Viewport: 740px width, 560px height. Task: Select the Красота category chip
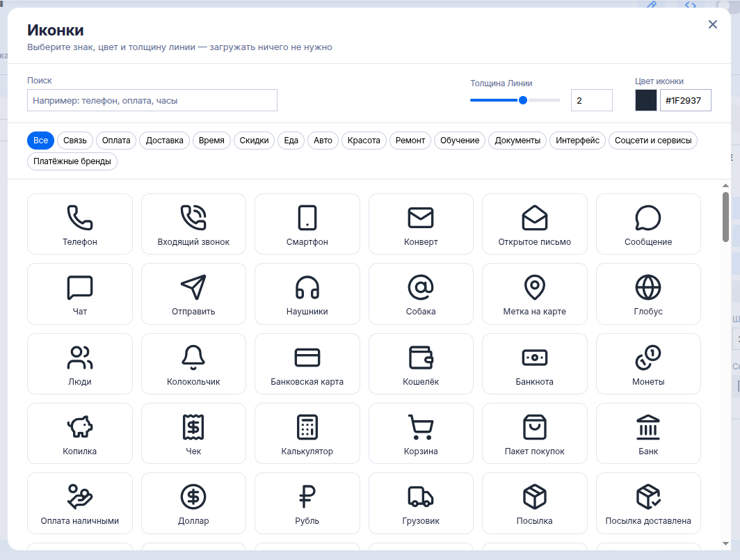click(x=364, y=141)
